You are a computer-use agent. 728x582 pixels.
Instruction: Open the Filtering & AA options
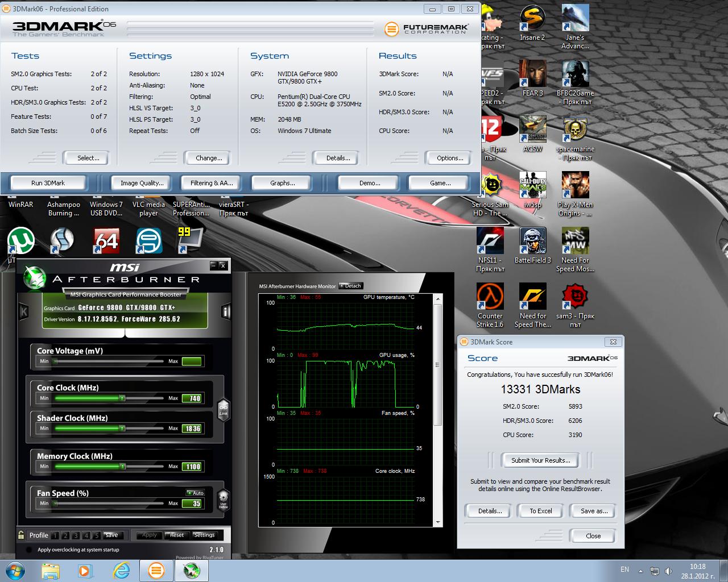tap(212, 183)
